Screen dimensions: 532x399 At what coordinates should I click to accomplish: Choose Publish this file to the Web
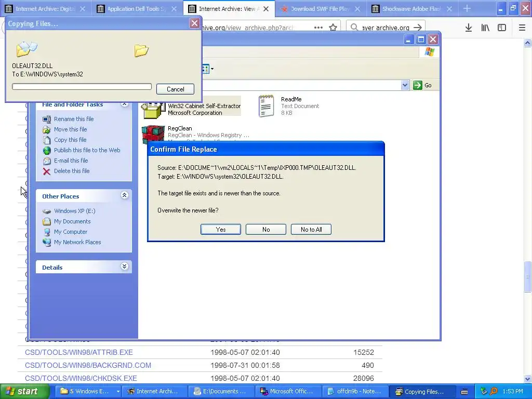coord(87,150)
